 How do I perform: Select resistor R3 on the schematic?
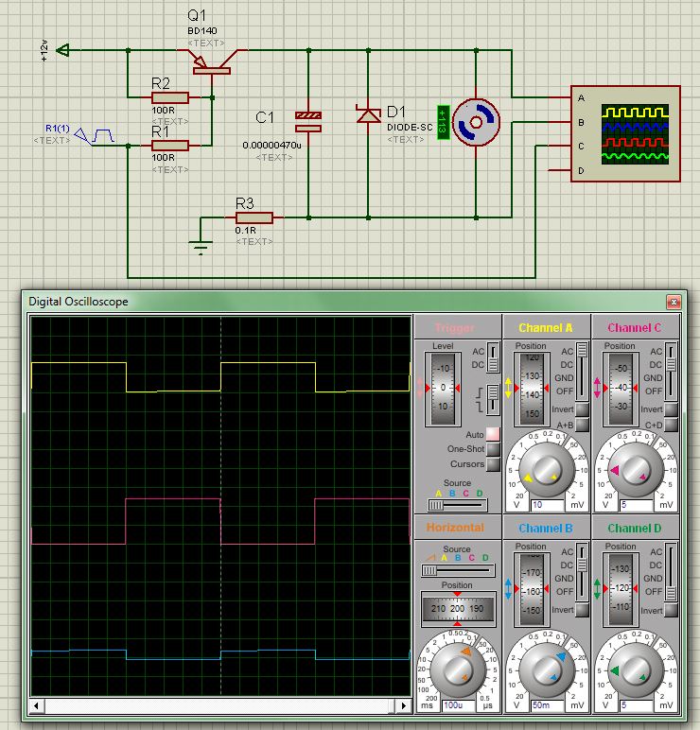point(254,217)
